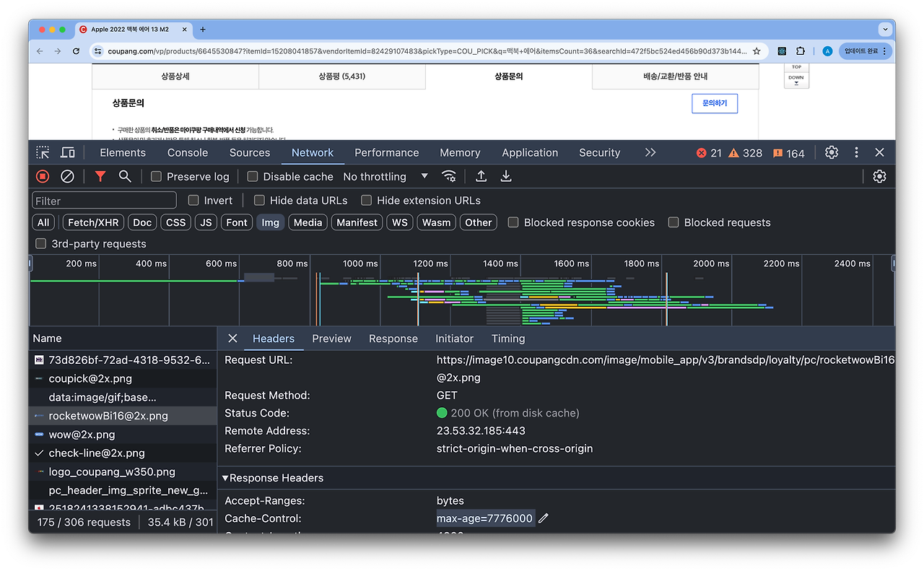Filter requests by Font
924x571 pixels.
237,222
